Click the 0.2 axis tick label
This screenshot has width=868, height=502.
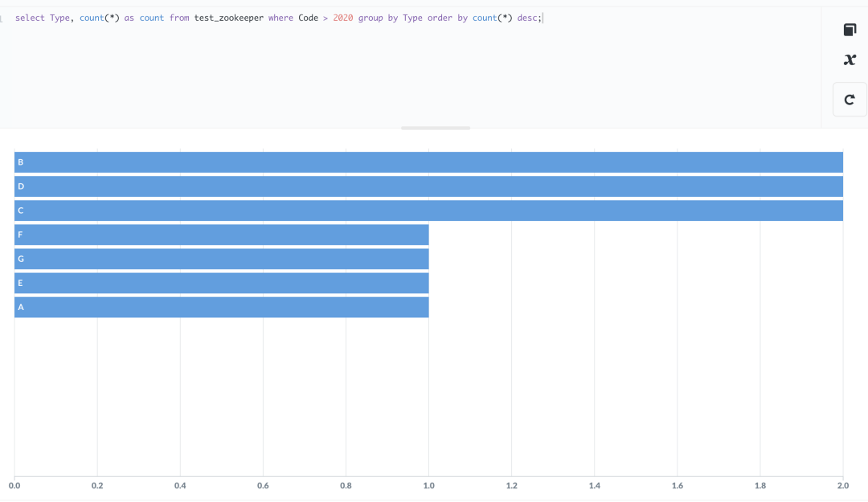[97, 485]
